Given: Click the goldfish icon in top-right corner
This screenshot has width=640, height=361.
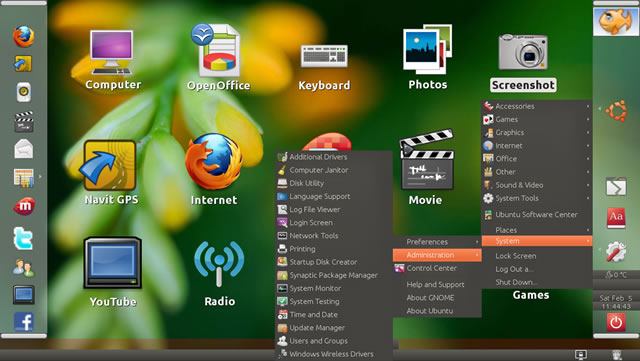Looking at the screenshot, I should (x=616, y=21).
